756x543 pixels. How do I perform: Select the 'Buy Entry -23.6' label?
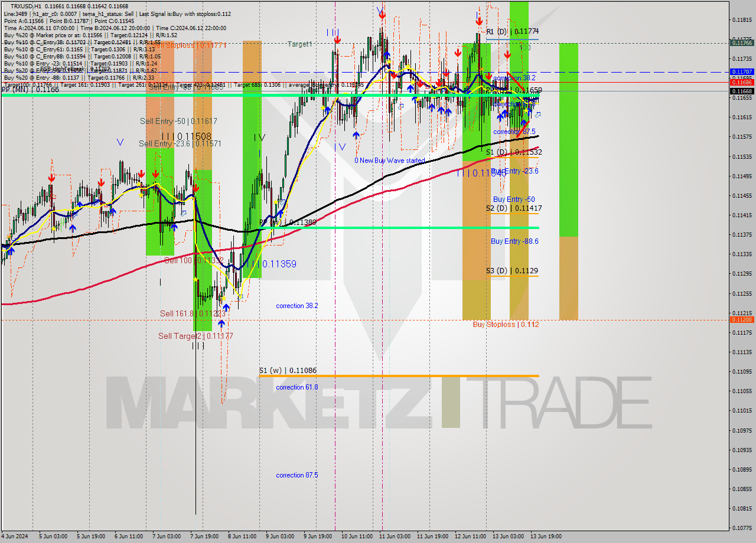click(x=514, y=171)
